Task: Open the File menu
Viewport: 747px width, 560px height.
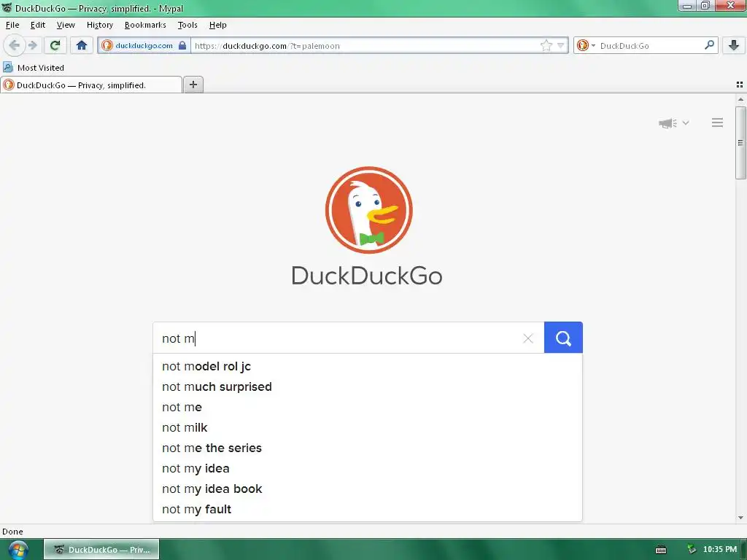Action: point(12,25)
